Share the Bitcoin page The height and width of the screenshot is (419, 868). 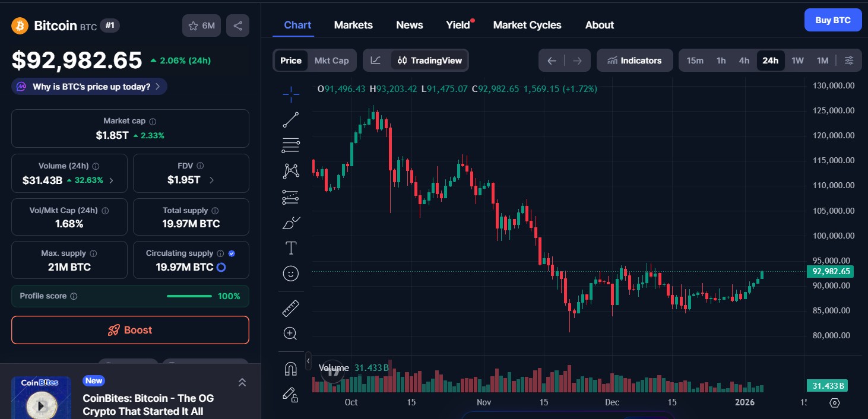(237, 26)
